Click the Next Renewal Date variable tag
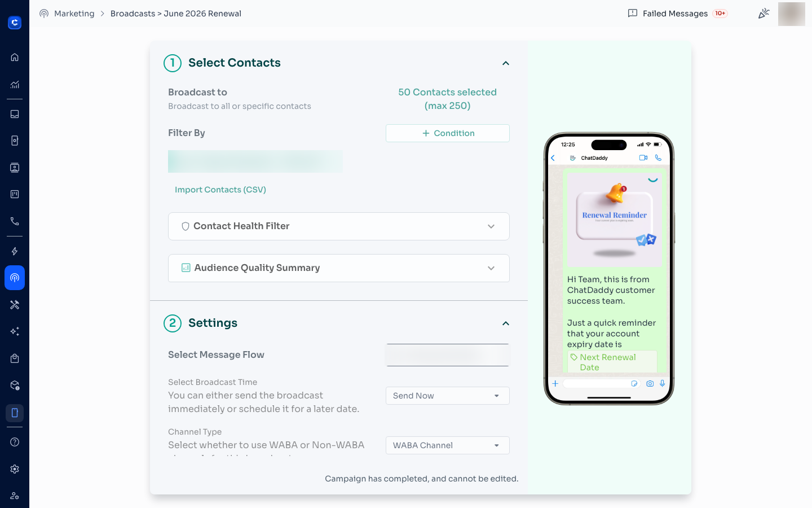 (612, 362)
